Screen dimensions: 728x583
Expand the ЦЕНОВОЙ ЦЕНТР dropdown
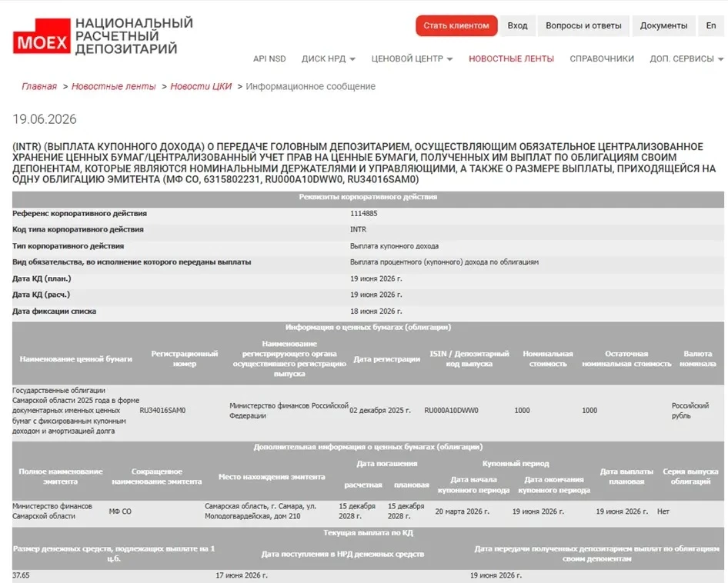pyautogui.click(x=412, y=59)
